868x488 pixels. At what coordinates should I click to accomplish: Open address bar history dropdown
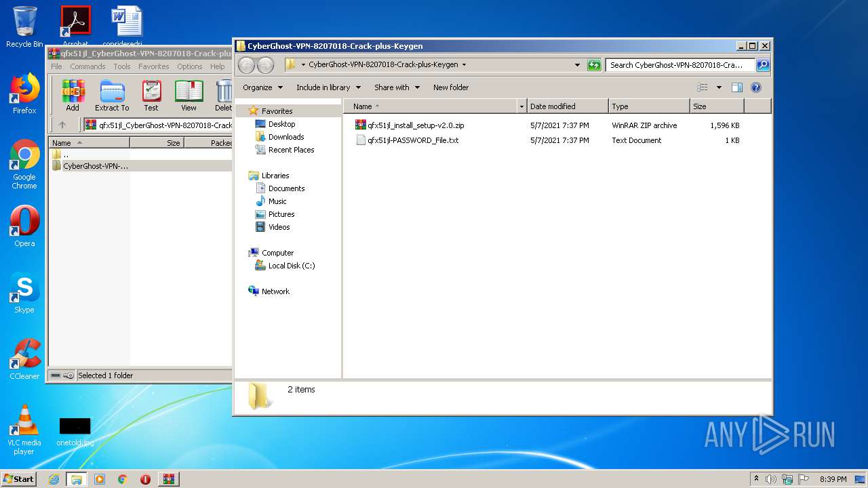[577, 65]
